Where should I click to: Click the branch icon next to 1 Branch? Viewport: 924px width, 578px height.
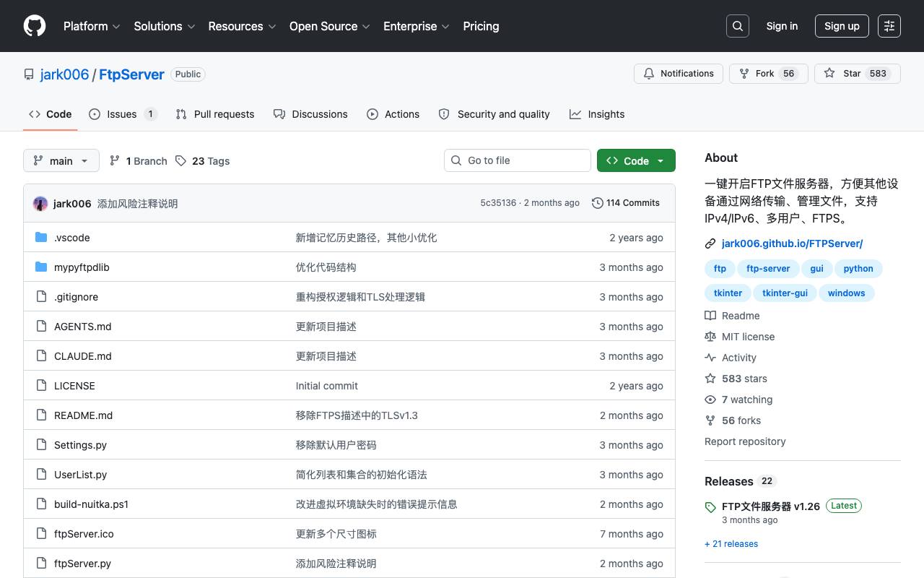pyautogui.click(x=115, y=160)
